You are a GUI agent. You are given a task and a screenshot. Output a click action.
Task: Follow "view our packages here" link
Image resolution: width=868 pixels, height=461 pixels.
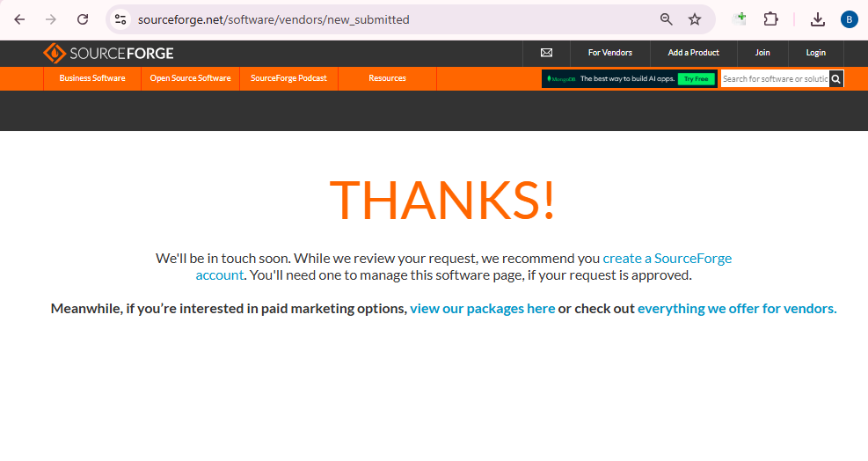coord(482,309)
